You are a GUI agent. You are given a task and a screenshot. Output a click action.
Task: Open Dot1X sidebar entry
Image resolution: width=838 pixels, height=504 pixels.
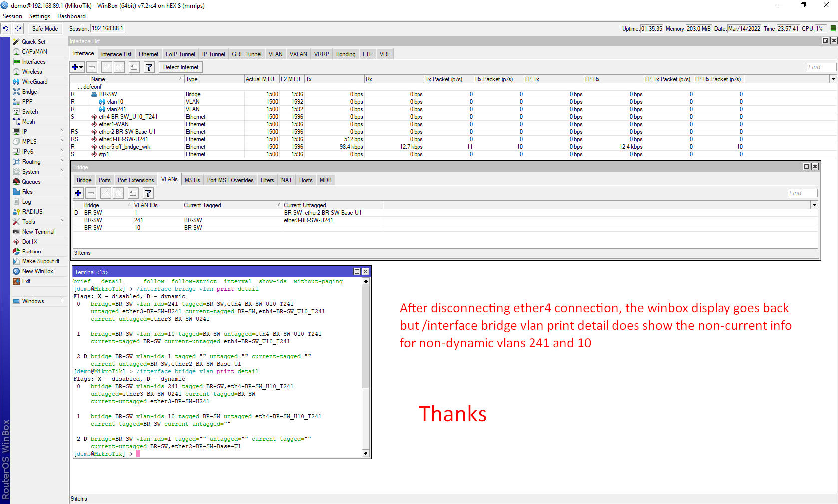coord(30,242)
